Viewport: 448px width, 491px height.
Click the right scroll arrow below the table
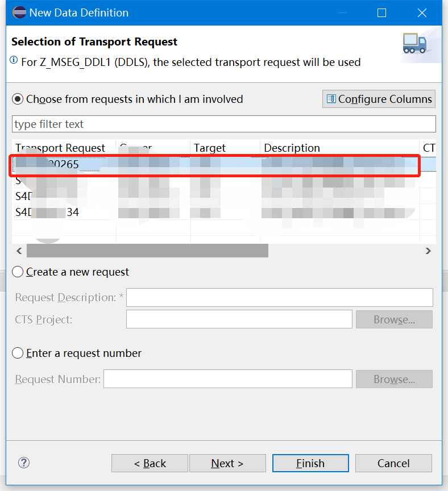(429, 250)
